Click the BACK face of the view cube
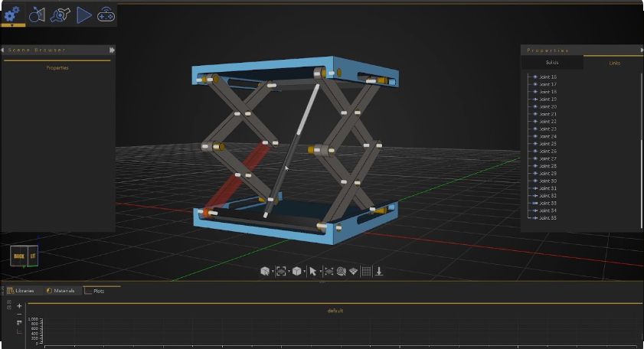This screenshot has width=644, height=349. 19,256
